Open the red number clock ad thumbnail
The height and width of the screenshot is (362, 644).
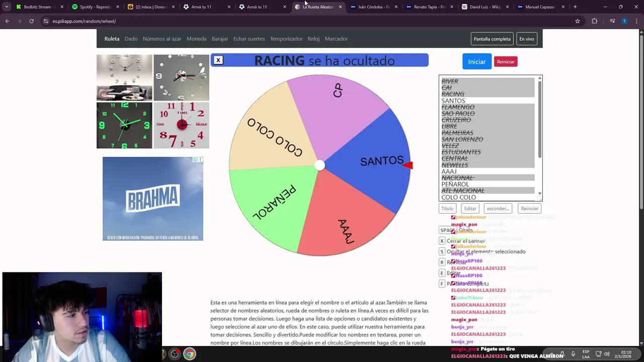click(x=181, y=126)
